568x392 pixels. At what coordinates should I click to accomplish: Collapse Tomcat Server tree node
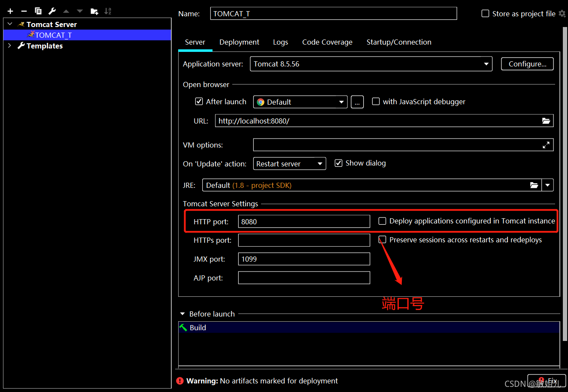(x=10, y=24)
